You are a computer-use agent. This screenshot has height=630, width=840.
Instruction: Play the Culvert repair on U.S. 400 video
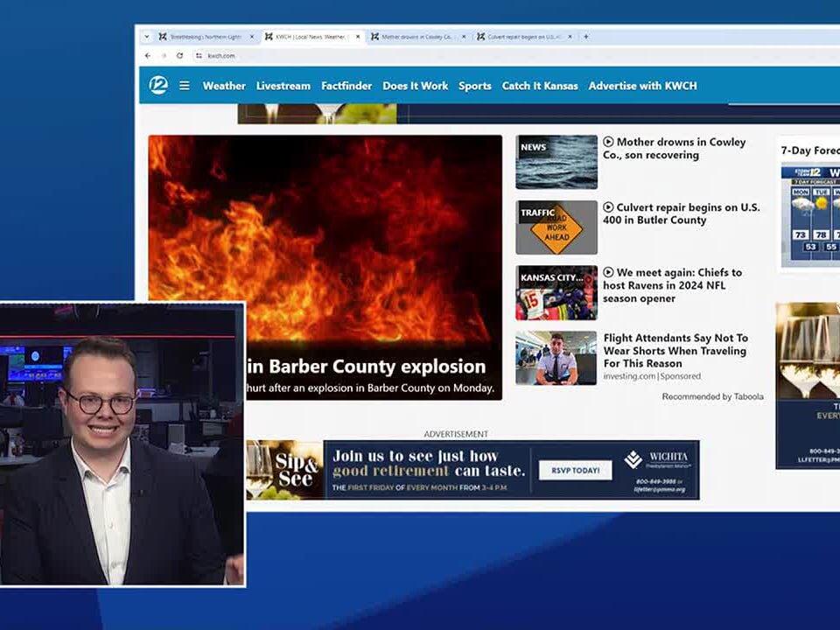tap(607, 208)
